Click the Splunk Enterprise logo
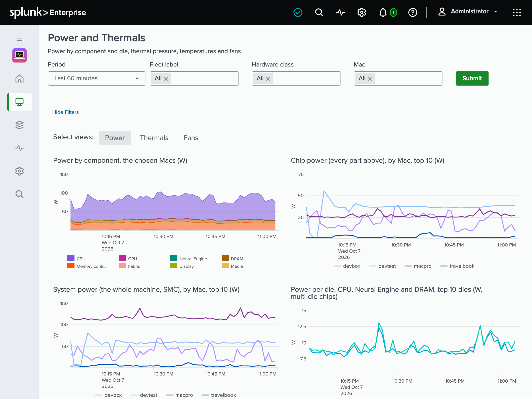Screen dimensions: 532x399 click(x=48, y=12)
